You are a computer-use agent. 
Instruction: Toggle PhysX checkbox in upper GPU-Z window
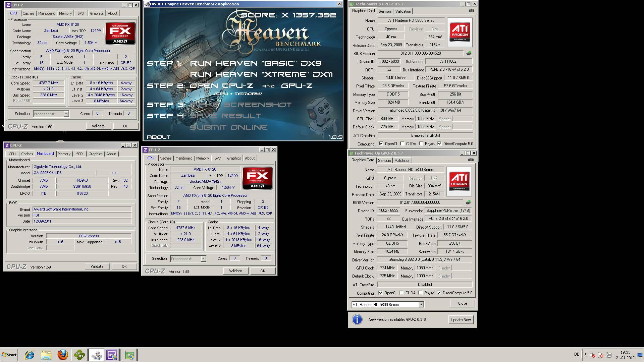421,144
